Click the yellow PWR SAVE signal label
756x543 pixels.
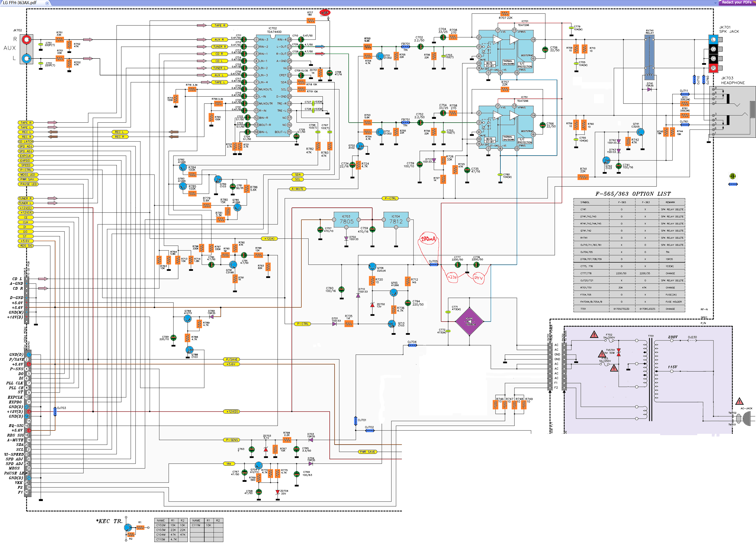tap(367, 452)
